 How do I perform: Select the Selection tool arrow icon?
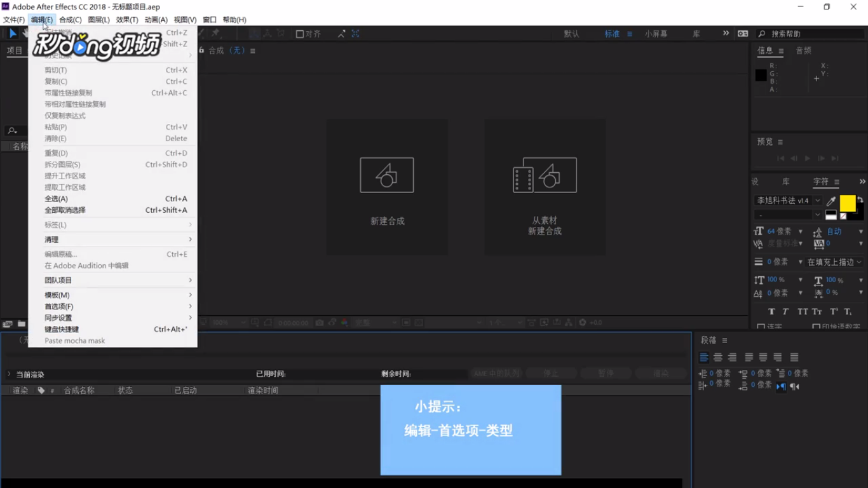[13, 33]
